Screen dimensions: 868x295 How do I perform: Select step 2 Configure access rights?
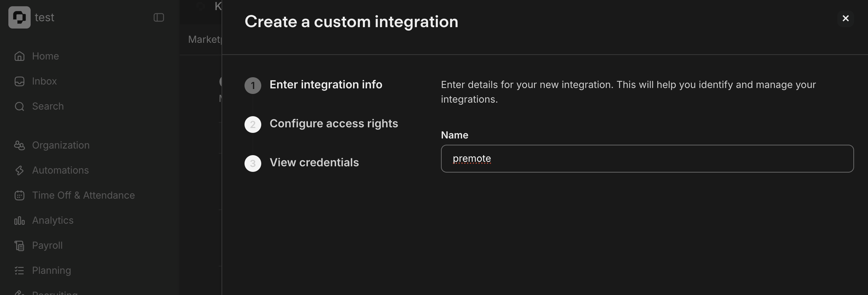tap(333, 123)
